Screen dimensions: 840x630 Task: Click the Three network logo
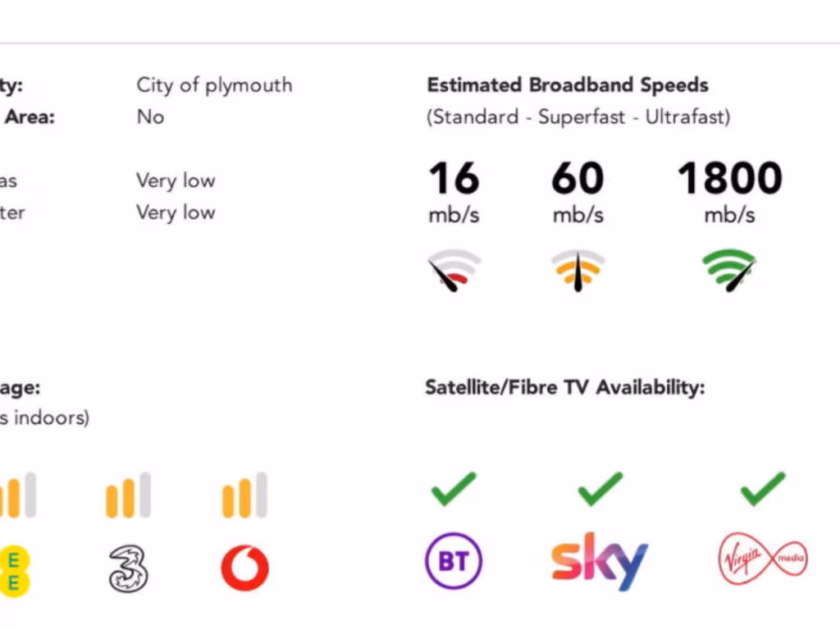(129, 568)
